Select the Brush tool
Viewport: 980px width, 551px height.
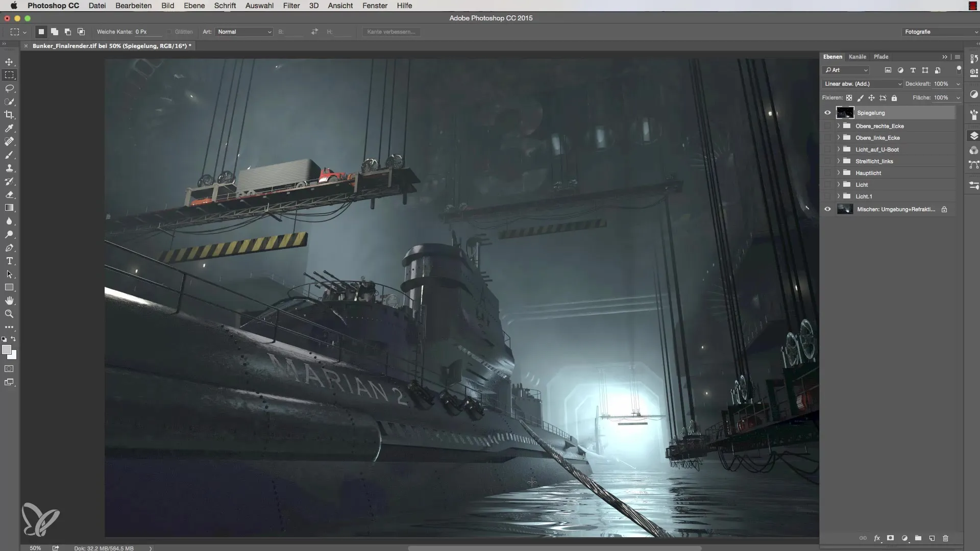[x=9, y=155]
